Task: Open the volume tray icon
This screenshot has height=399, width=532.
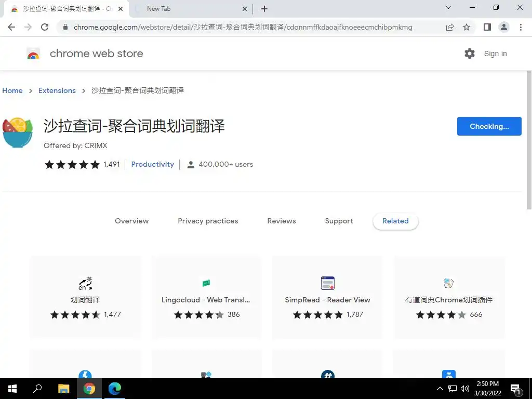Action: point(465,389)
